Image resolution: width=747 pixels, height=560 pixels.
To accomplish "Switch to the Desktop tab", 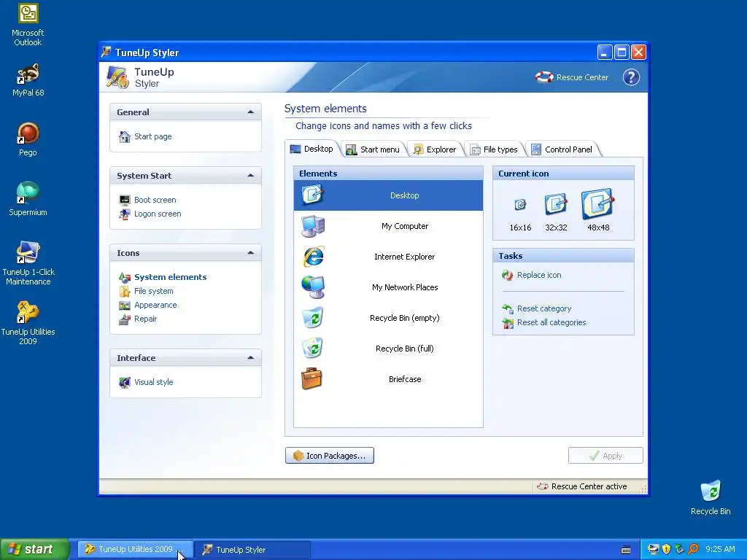I will 312,149.
